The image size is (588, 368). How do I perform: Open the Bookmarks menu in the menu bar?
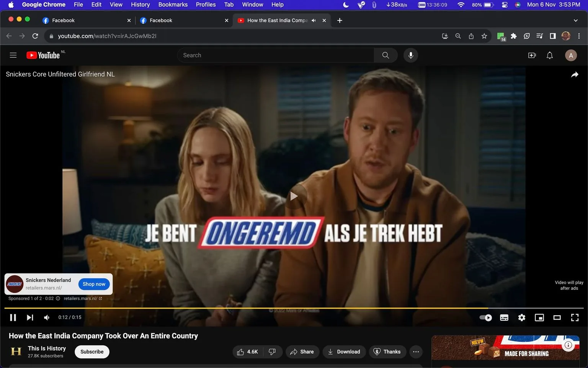coord(173,5)
